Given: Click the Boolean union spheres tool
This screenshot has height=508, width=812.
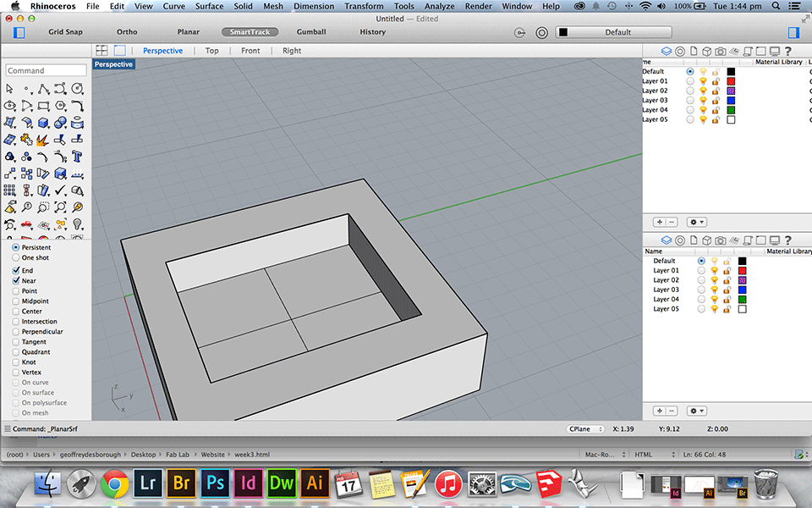Looking at the screenshot, I should [x=61, y=123].
